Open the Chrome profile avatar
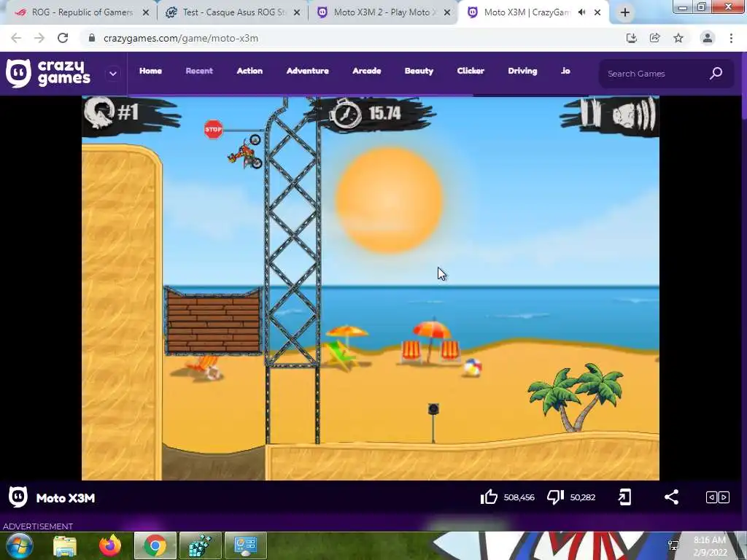Screen dimensions: 747x560 pyautogui.click(x=708, y=38)
